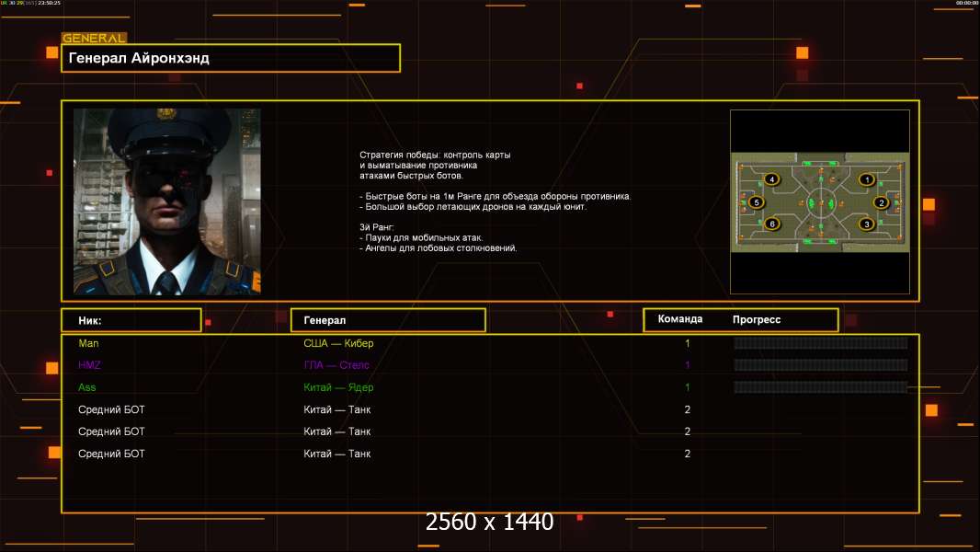Screen dimensions: 980x552
Task: Click the General Ironhand portrait image
Action: (166, 201)
